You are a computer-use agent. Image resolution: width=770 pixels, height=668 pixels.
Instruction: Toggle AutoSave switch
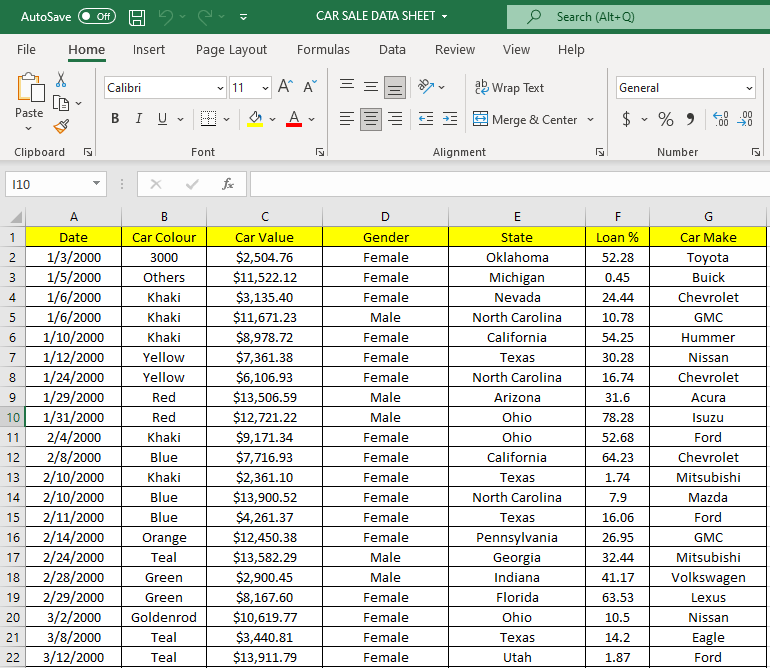pos(97,16)
